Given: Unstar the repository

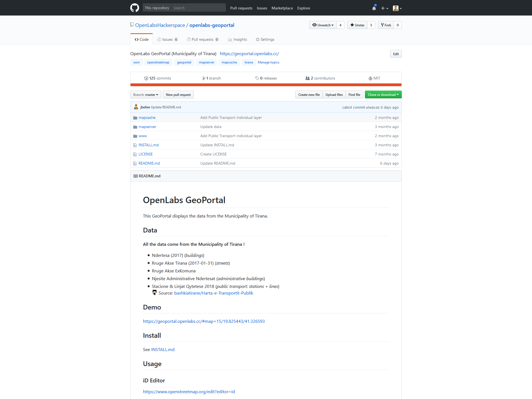Looking at the screenshot, I should [357, 25].
